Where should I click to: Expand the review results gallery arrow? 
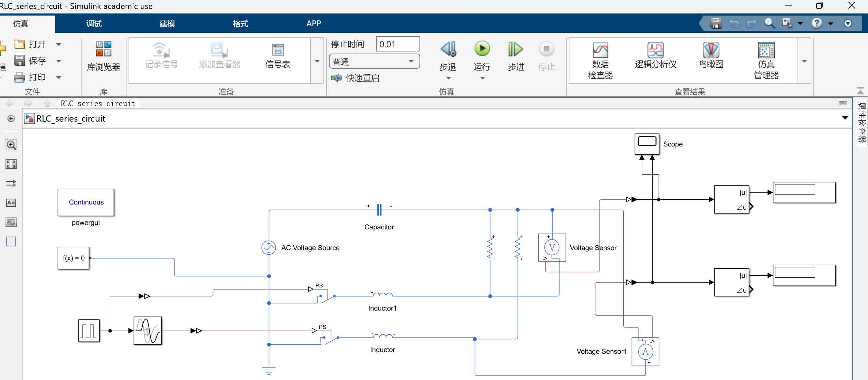[804, 61]
